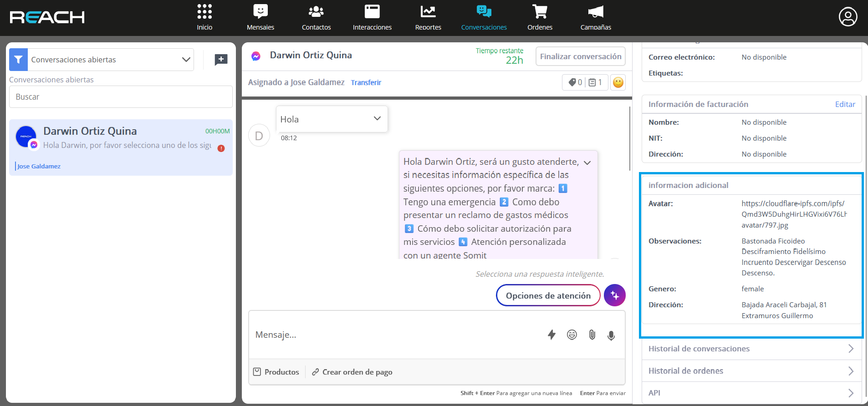Image resolution: width=868 pixels, height=406 pixels.
Task: Click the user profile avatar icon
Action: coord(848,17)
